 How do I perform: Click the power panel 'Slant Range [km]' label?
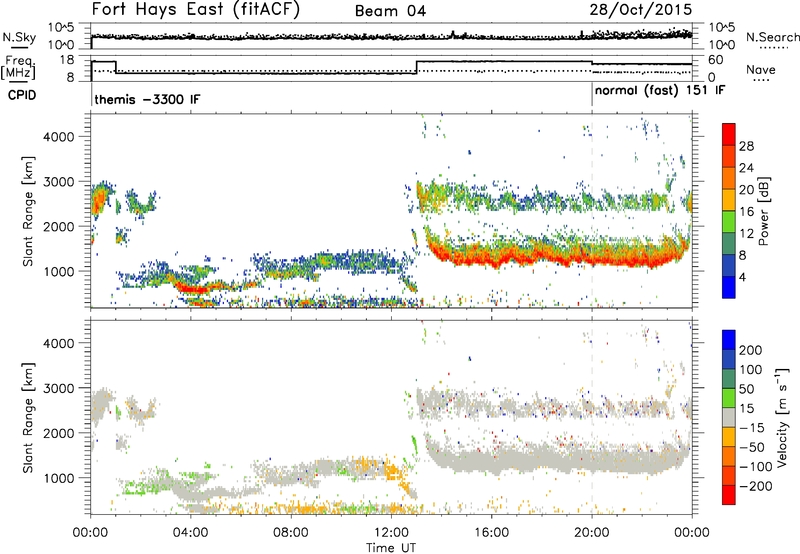point(28,211)
